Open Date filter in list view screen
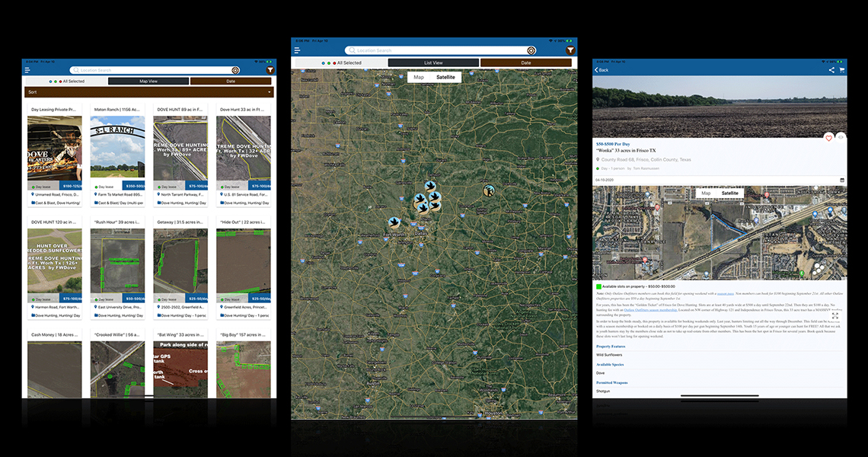The height and width of the screenshot is (457, 868). (231, 81)
